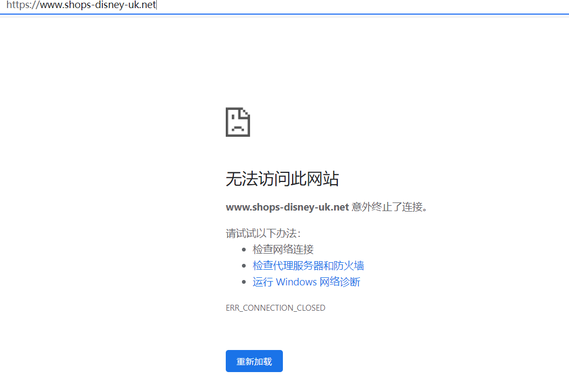Click the 无法访问此网站 heading
Image resolution: width=569 pixels, height=392 pixels.
coord(282,179)
